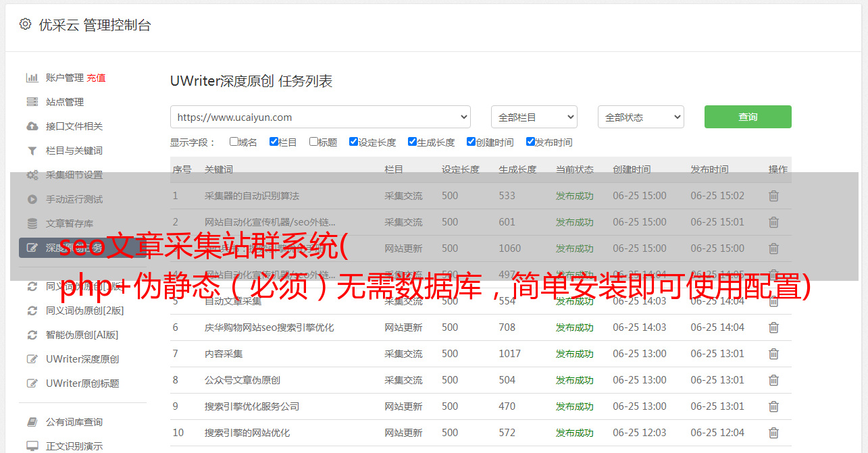Image resolution: width=868 pixels, height=453 pixels.
Task: Open the https://www.ucaiyun.com site dropdown
Action: 320,117
